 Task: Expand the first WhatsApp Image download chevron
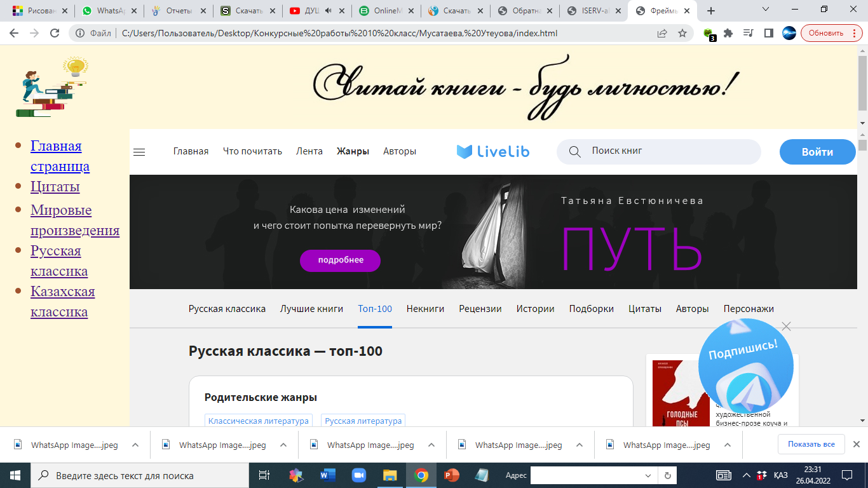(135, 445)
